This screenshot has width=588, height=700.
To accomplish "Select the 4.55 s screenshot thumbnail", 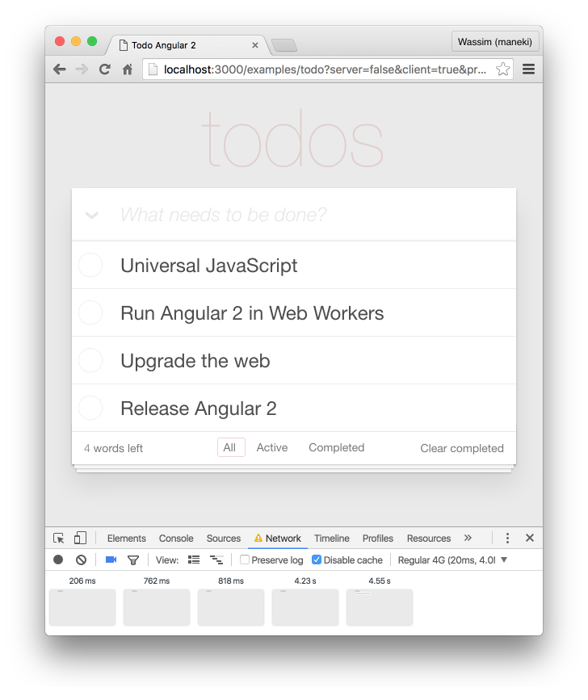I will click(x=380, y=606).
